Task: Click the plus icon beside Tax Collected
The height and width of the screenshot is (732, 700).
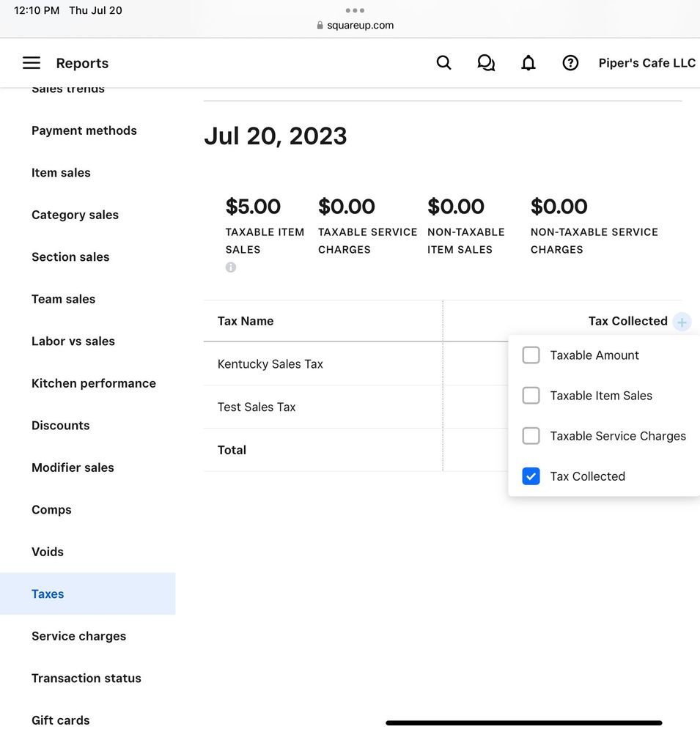Action: (x=682, y=322)
